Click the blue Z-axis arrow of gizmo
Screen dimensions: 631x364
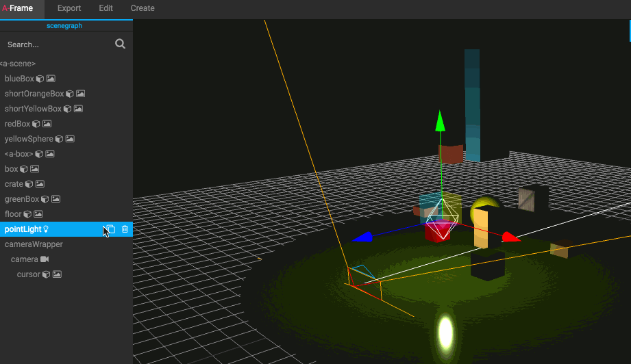point(363,237)
